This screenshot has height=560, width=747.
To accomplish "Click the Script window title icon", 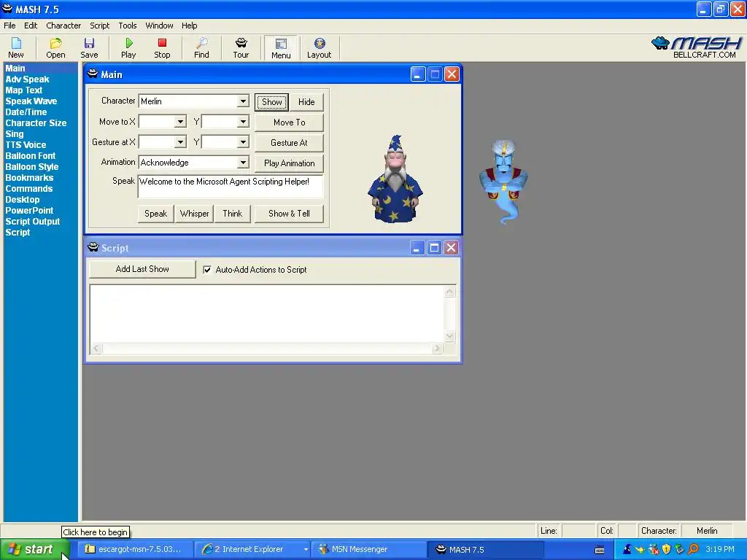I will pos(93,247).
